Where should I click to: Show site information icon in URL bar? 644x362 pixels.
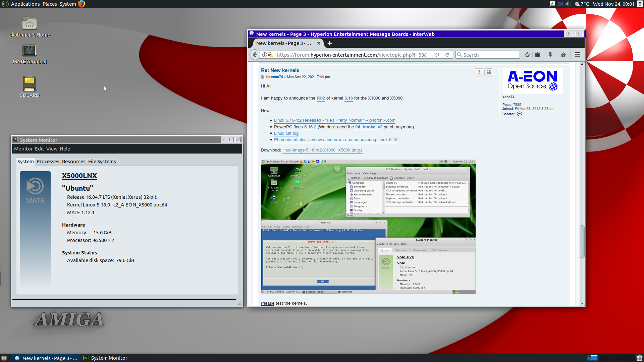(x=265, y=55)
